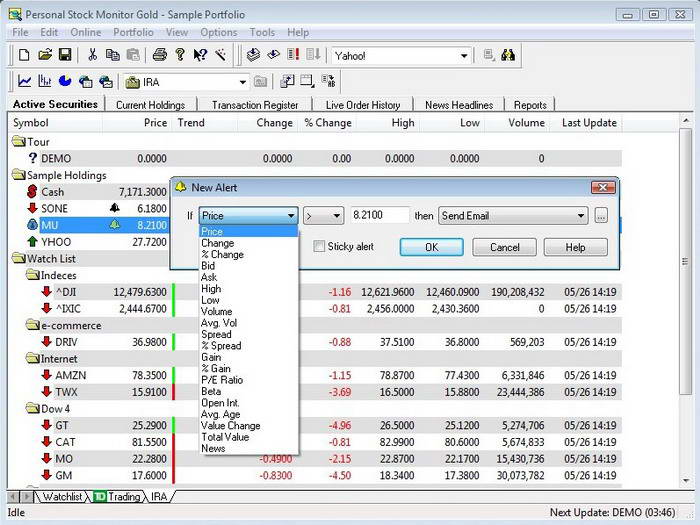Viewport: 700px width, 525px height.
Task: Select the CAT row symbol
Action: [x=65, y=442]
